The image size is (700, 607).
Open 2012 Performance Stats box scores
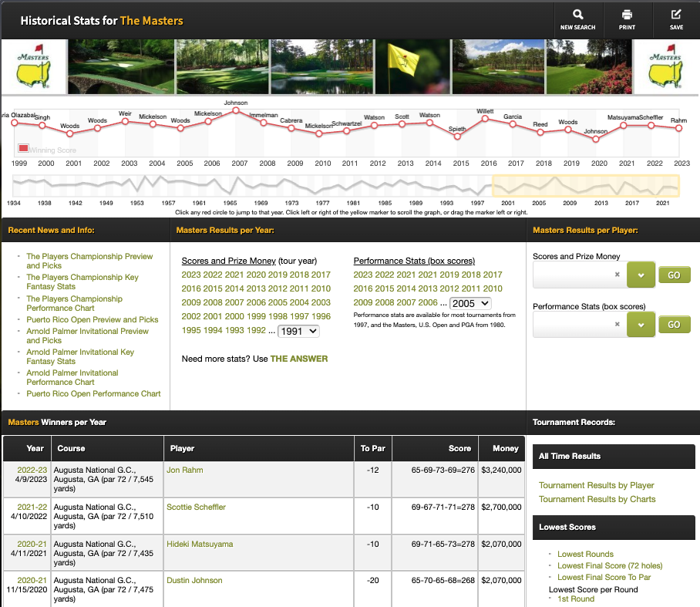[x=449, y=288]
